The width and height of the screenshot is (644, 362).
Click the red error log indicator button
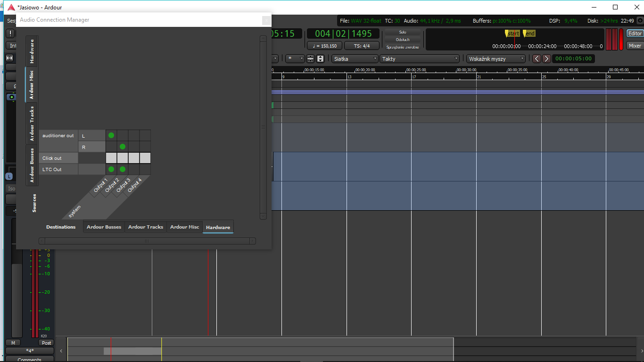pos(621,39)
